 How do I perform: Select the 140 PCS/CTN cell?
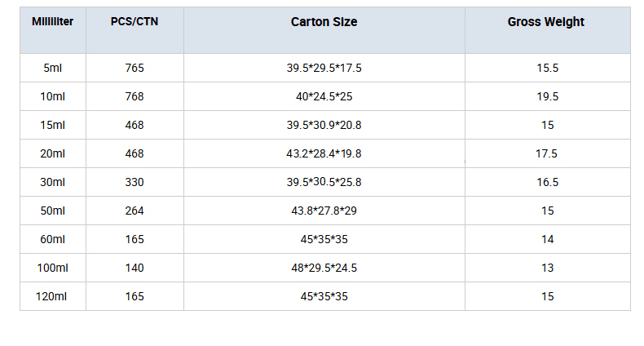click(135, 268)
